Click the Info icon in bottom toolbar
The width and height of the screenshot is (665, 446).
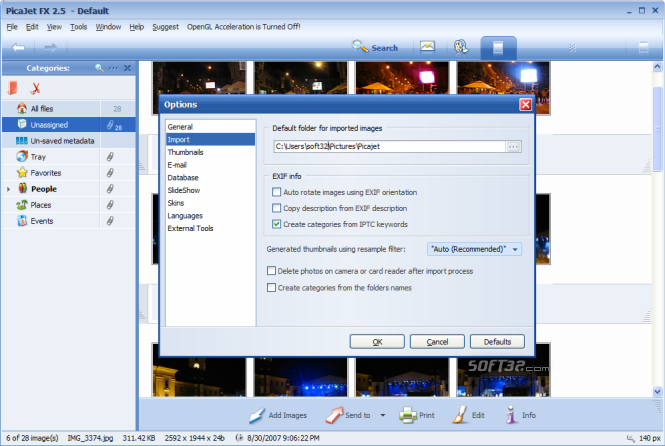[511, 415]
